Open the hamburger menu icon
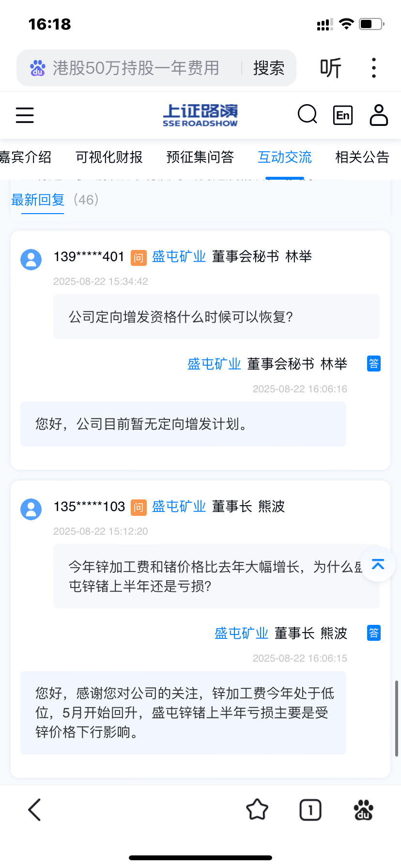Screen dimensions: 401x868 (x=25, y=115)
